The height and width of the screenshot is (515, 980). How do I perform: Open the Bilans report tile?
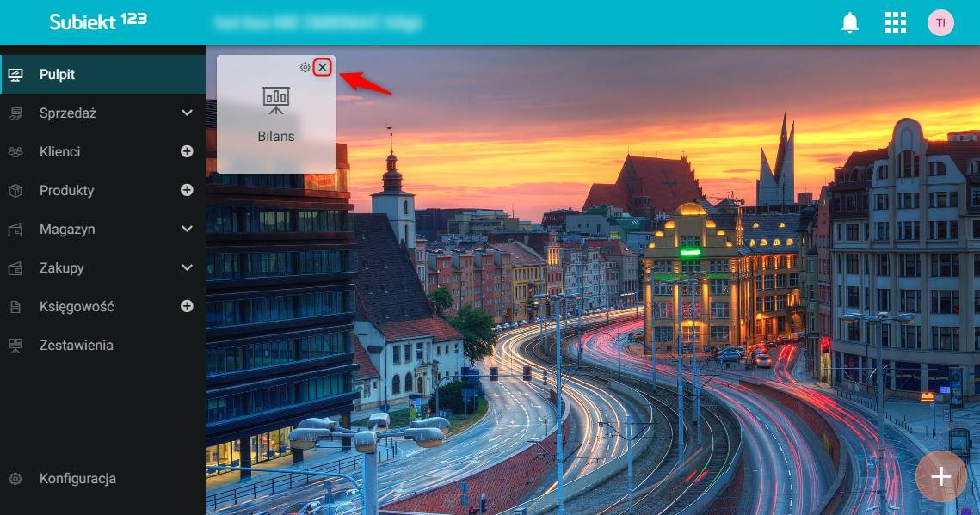(x=276, y=114)
